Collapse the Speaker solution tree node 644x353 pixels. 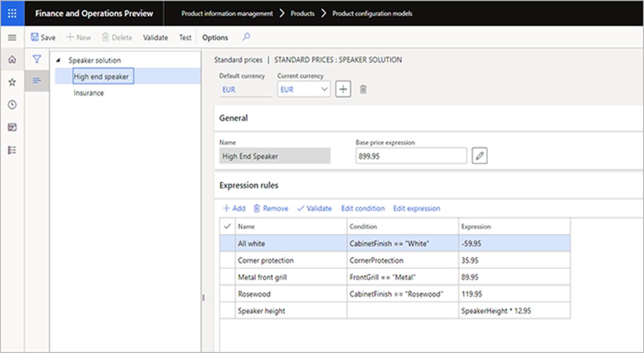point(58,60)
